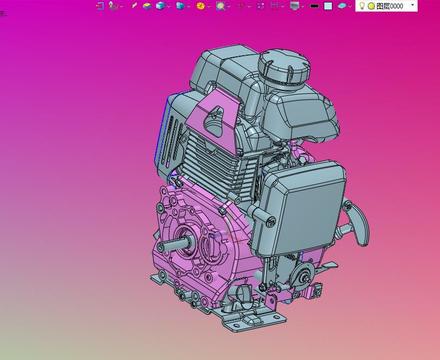Click the four-corner fit view icon
Image resolution: width=440 pixels, height=360 pixels.
coord(261,6)
